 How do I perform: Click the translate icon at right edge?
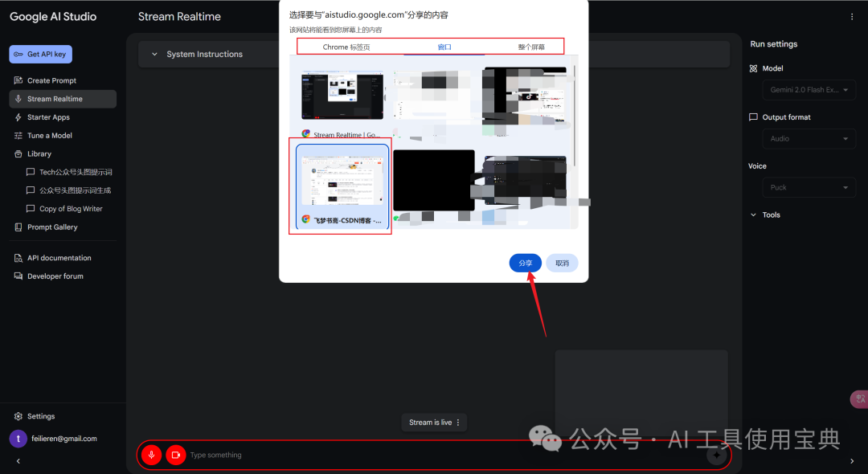pos(860,399)
